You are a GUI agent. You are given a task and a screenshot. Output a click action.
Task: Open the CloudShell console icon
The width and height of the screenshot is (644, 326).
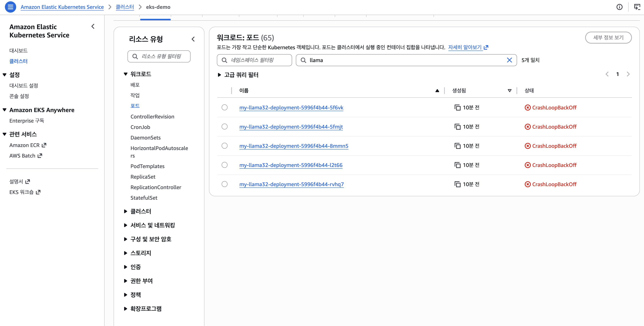(637, 7)
